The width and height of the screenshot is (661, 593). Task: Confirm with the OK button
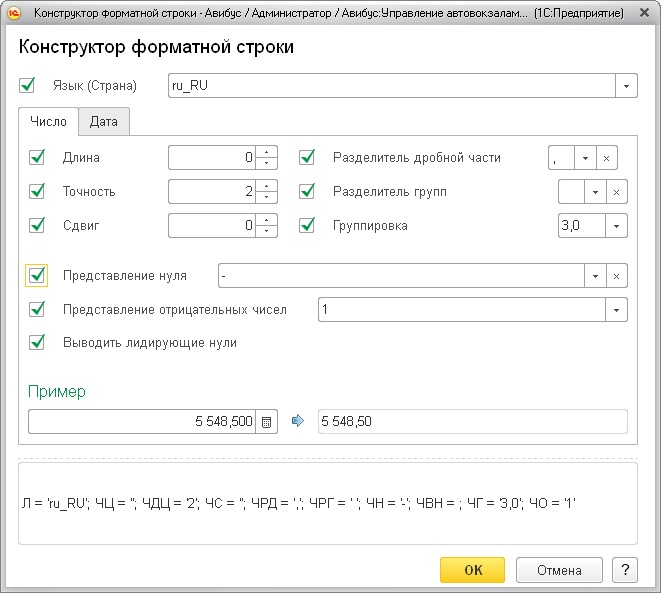point(473,570)
